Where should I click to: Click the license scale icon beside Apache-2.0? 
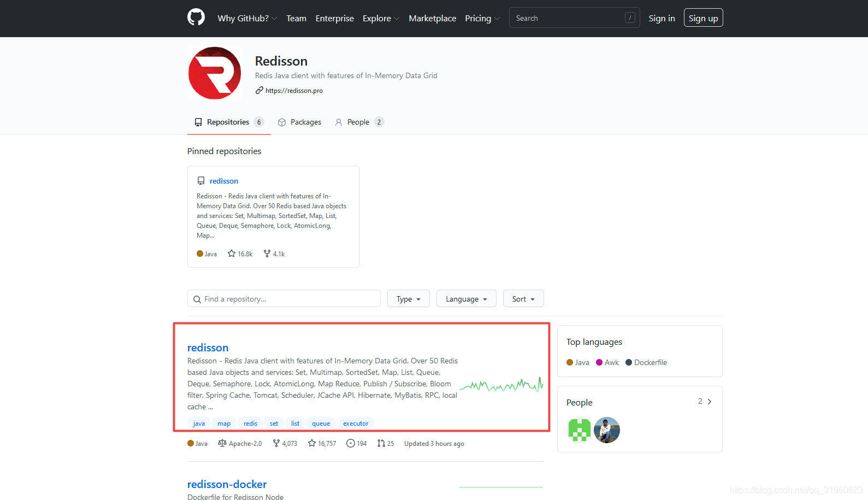click(222, 443)
